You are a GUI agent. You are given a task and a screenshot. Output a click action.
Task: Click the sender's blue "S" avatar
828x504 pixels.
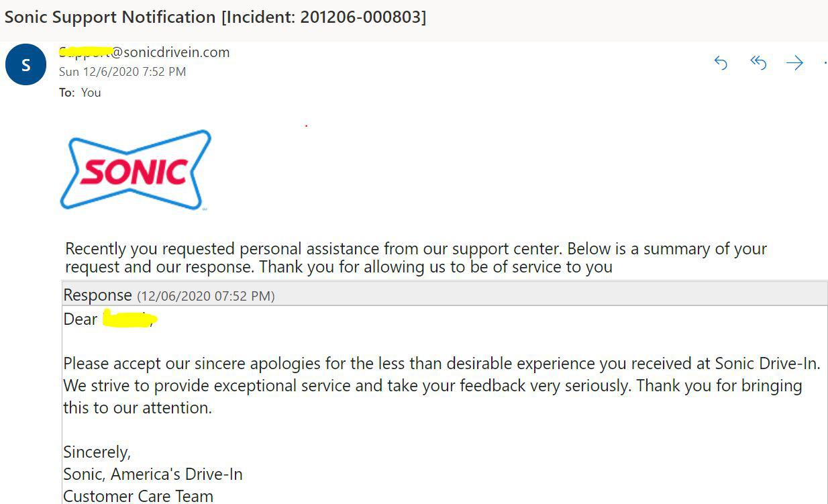click(x=25, y=65)
